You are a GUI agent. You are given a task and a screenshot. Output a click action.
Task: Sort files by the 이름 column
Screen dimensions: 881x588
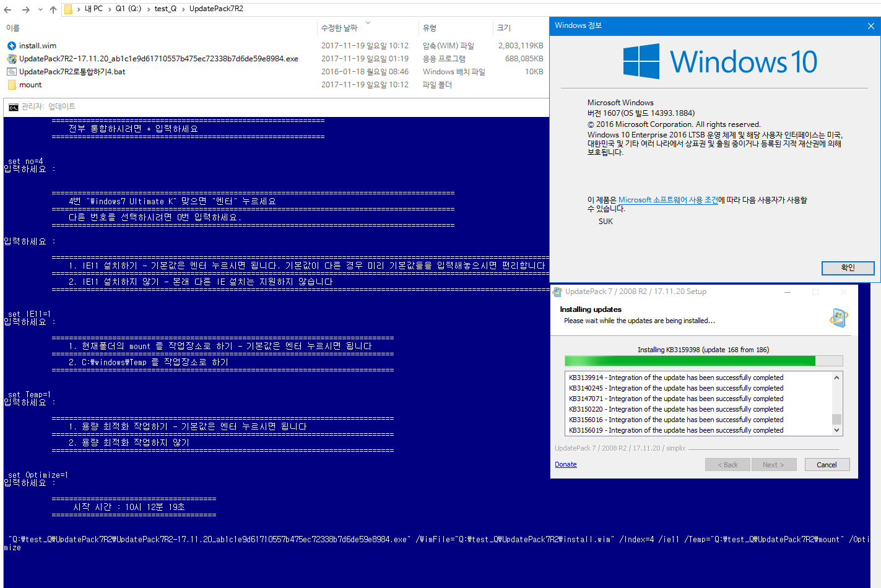13,28
